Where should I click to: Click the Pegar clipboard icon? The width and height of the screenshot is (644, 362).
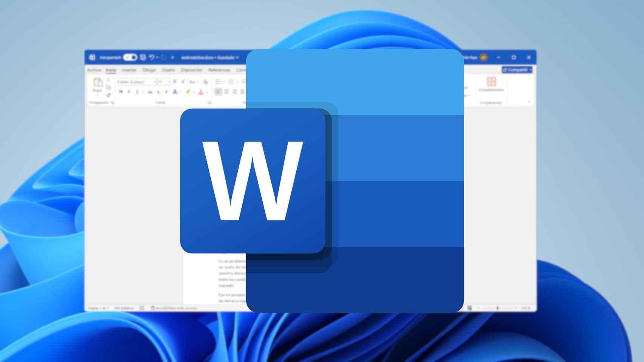98,82
